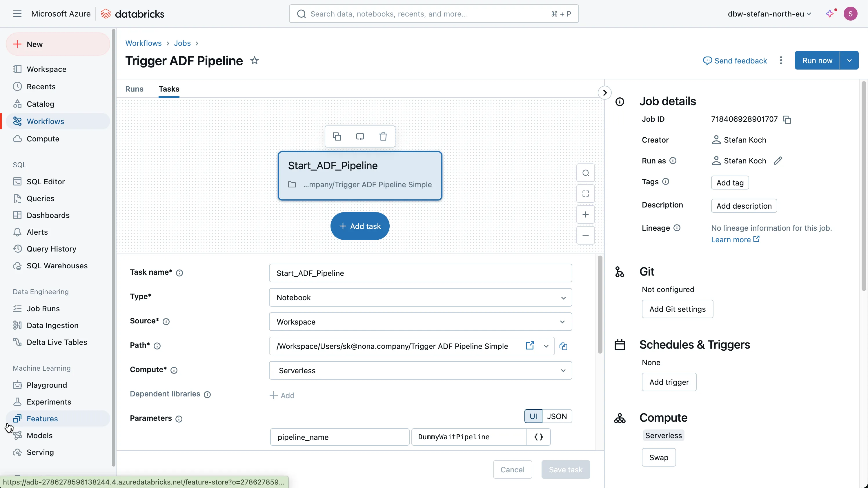868x488 pixels.
Task: Click the clone task copy icon
Action: pyautogui.click(x=337, y=136)
